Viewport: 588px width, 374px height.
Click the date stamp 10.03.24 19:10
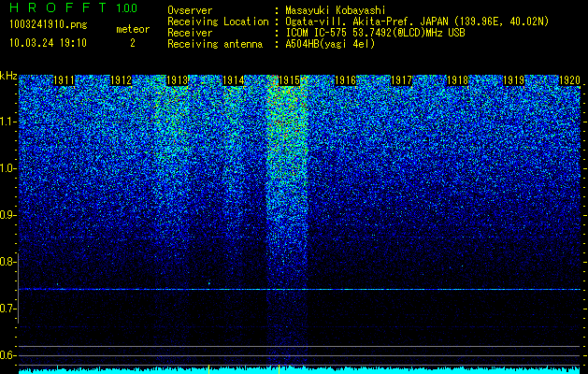tap(49, 43)
